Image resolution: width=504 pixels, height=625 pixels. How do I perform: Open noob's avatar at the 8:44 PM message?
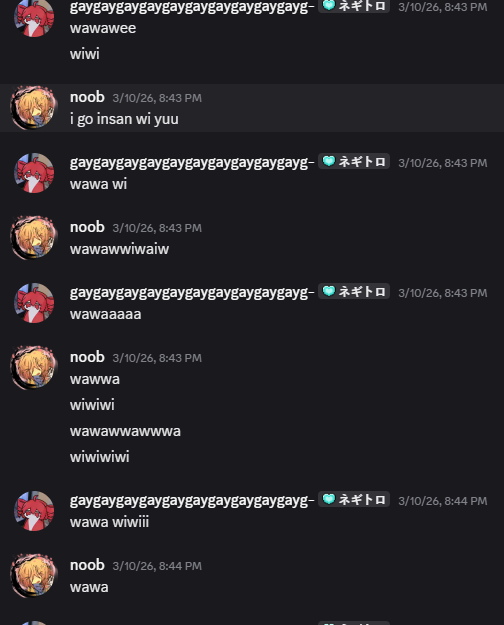pyautogui.click(x=34, y=576)
